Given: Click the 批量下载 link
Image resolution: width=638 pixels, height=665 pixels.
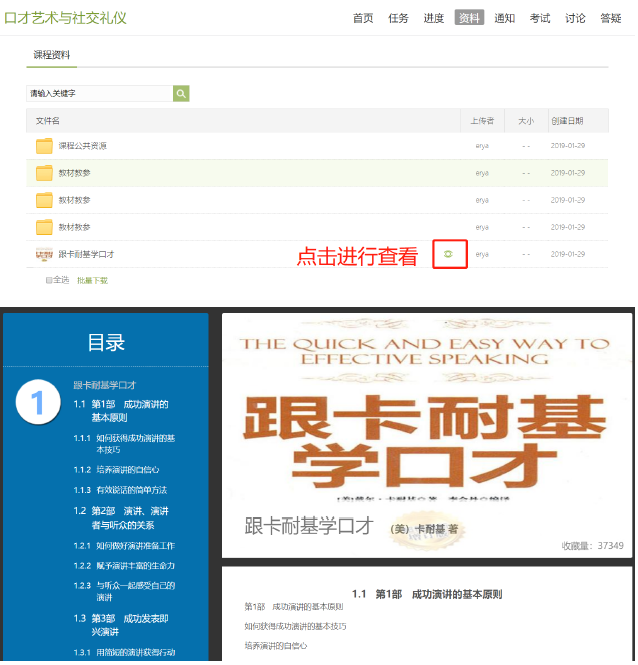Looking at the screenshot, I should [92, 281].
